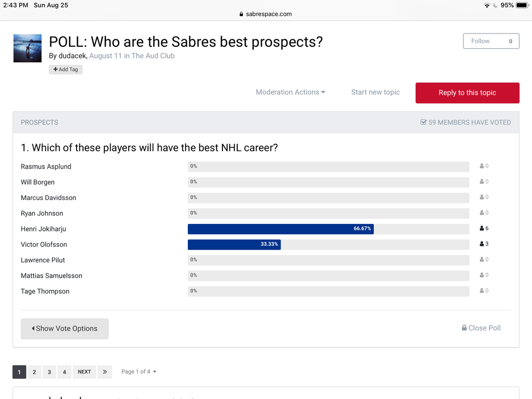The width and height of the screenshot is (532, 399).
Task: Tap the battery icon in status bar
Action: coord(522,5)
